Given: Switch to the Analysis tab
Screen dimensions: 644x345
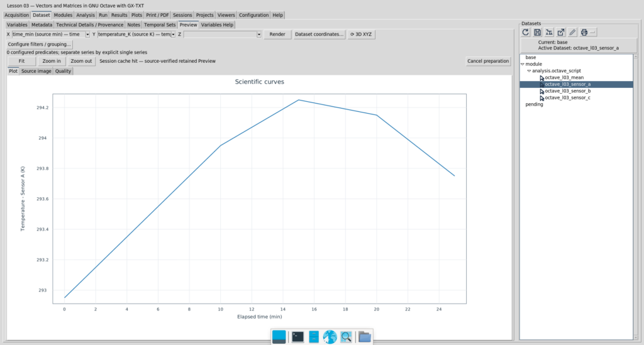Looking at the screenshot, I should pos(86,15).
